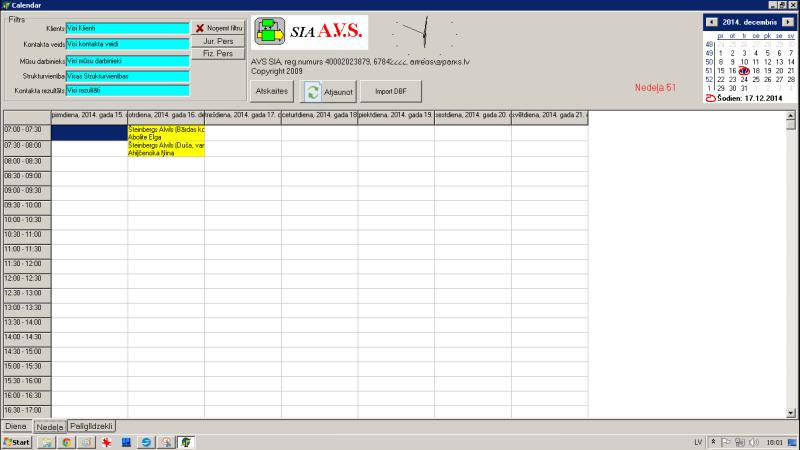Click the SIA A.V.S. logo icon
Image resolution: width=800 pixels, height=450 pixels.
pos(269,33)
